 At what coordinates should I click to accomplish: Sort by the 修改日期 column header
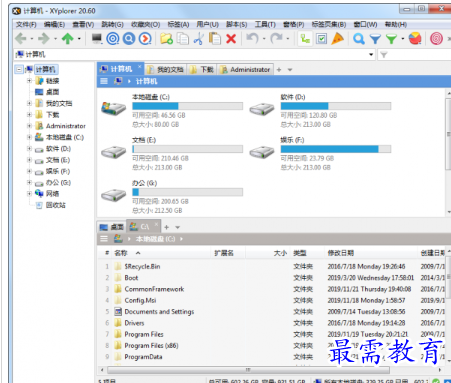(x=340, y=253)
